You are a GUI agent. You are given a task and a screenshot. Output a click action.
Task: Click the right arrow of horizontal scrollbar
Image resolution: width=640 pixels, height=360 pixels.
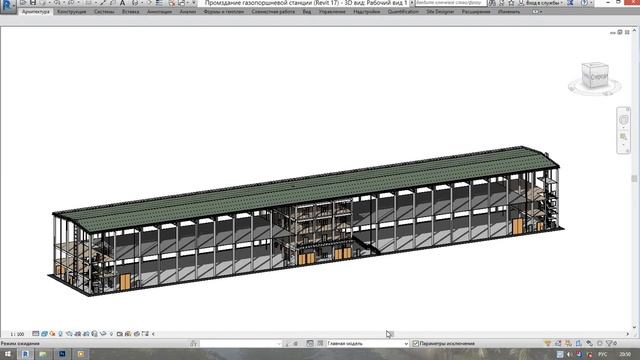click(x=628, y=334)
